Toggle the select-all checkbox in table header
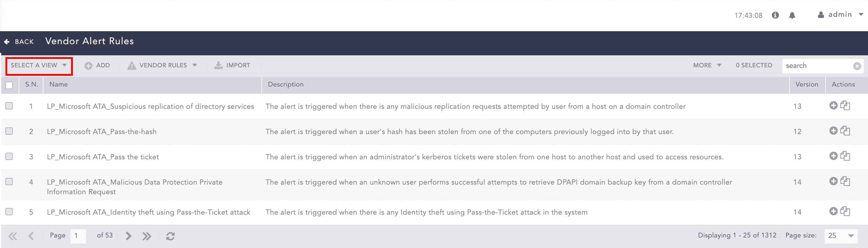 9,85
